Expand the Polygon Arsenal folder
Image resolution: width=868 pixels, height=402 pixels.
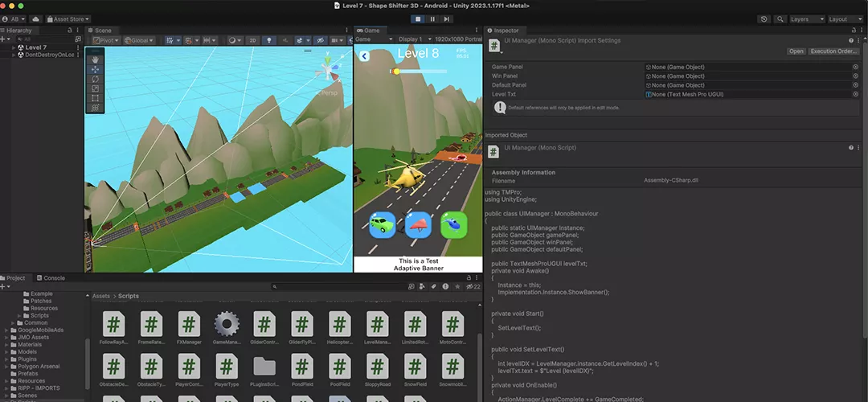(6, 366)
